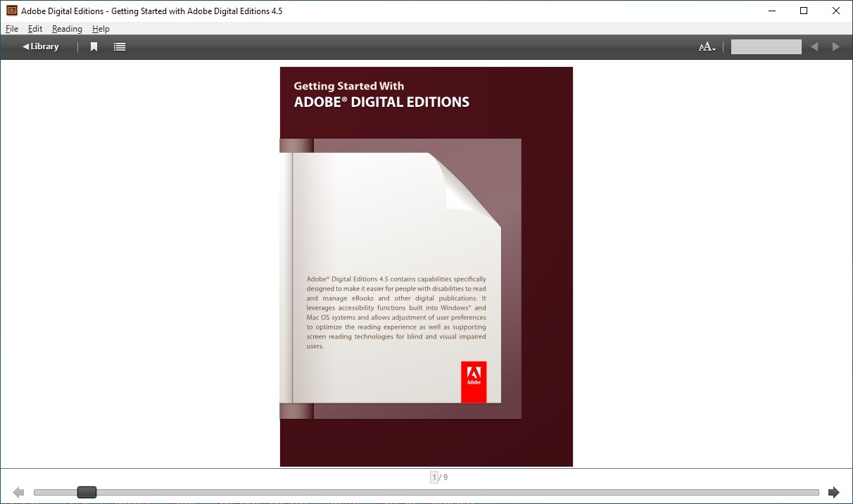853x504 pixels.
Task: Go to previous page with bottom-left arrow
Action: coord(19,492)
